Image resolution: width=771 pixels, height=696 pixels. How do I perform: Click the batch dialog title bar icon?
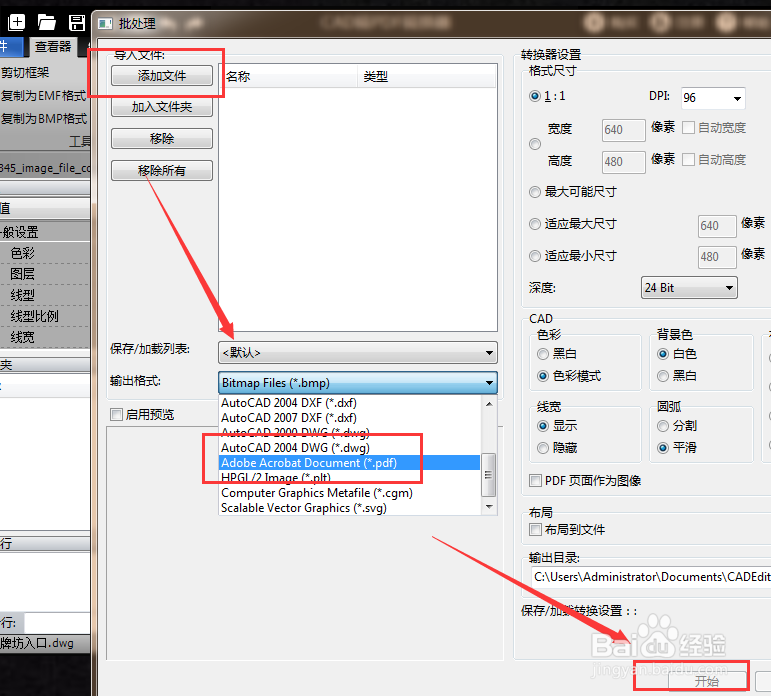point(105,24)
